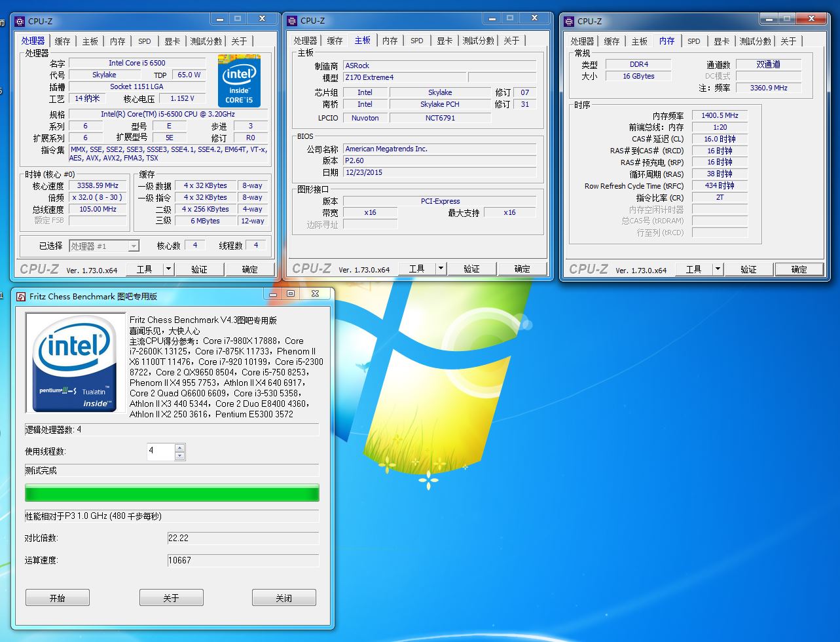
Task: Decrease thread count with down spinner arrow
Action: [180, 455]
